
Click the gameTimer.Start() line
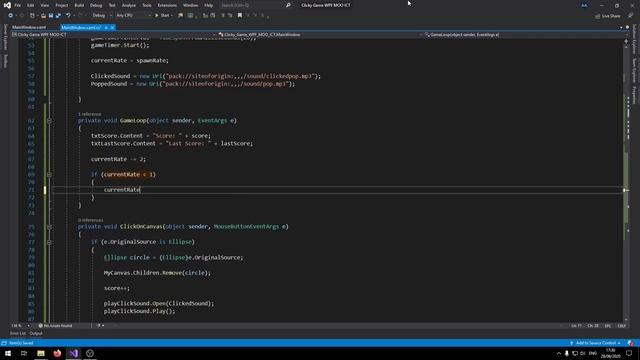click(120, 45)
